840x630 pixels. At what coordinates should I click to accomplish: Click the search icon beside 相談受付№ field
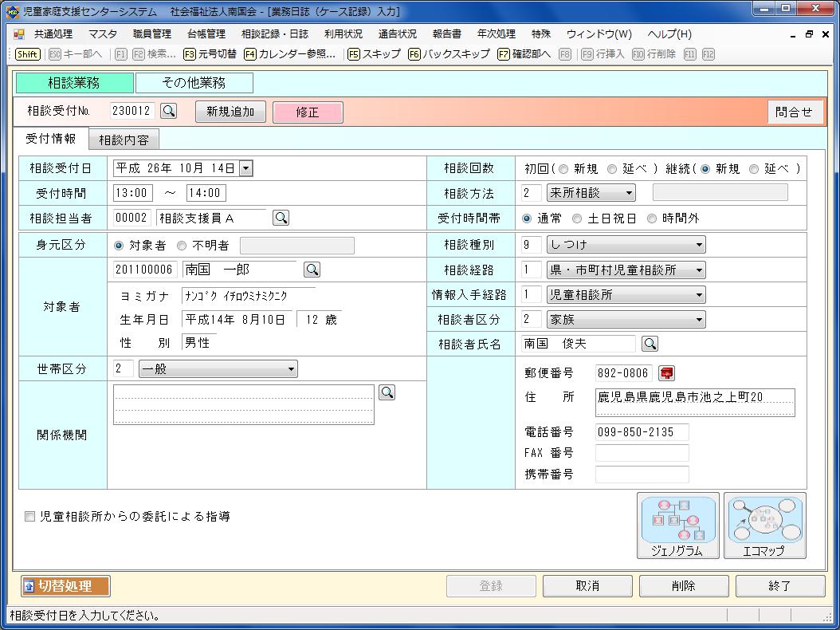tap(169, 112)
